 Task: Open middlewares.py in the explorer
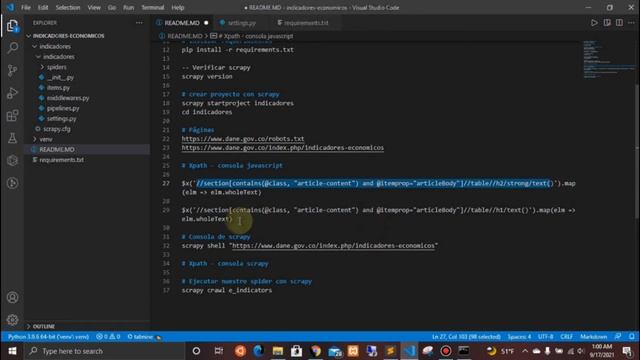click(68, 98)
